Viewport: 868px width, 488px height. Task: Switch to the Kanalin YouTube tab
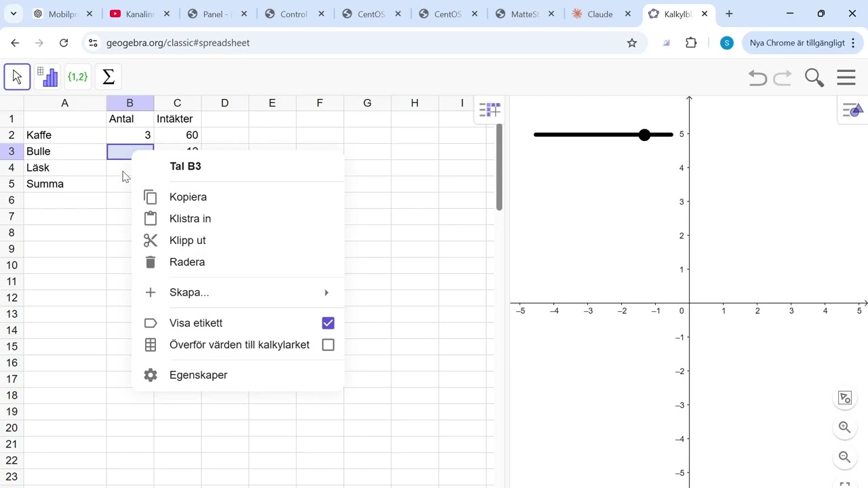pyautogui.click(x=139, y=14)
